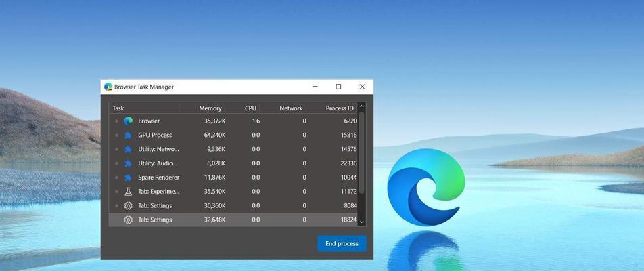Click the End process button
644x271 pixels.
tap(342, 243)
